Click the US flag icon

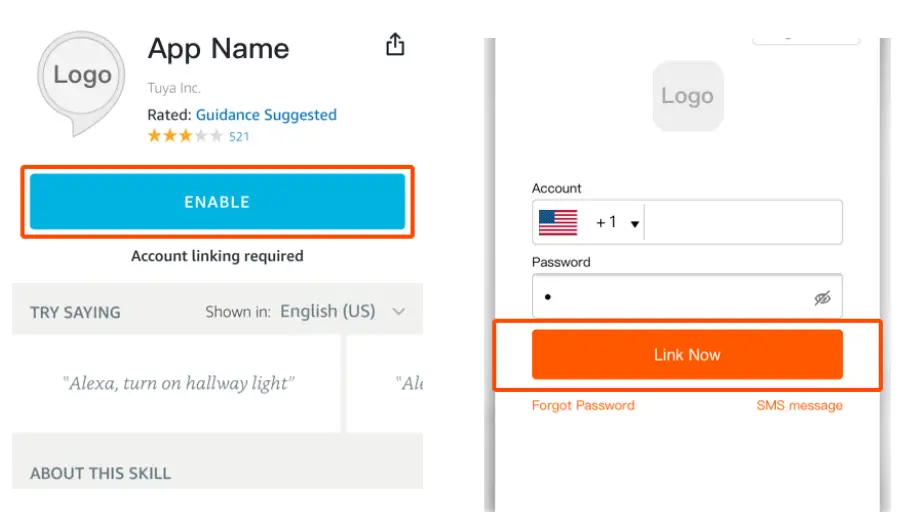click(558, 222)
